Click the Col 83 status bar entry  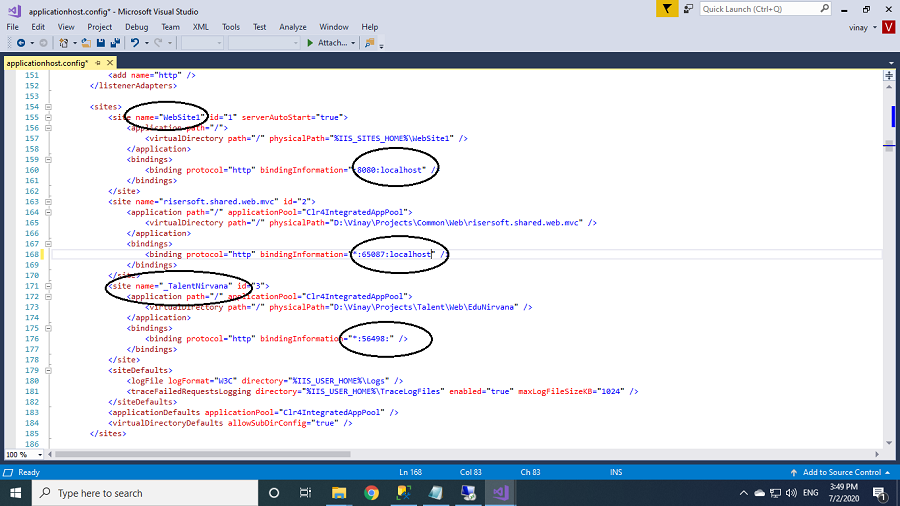[471, 472]
